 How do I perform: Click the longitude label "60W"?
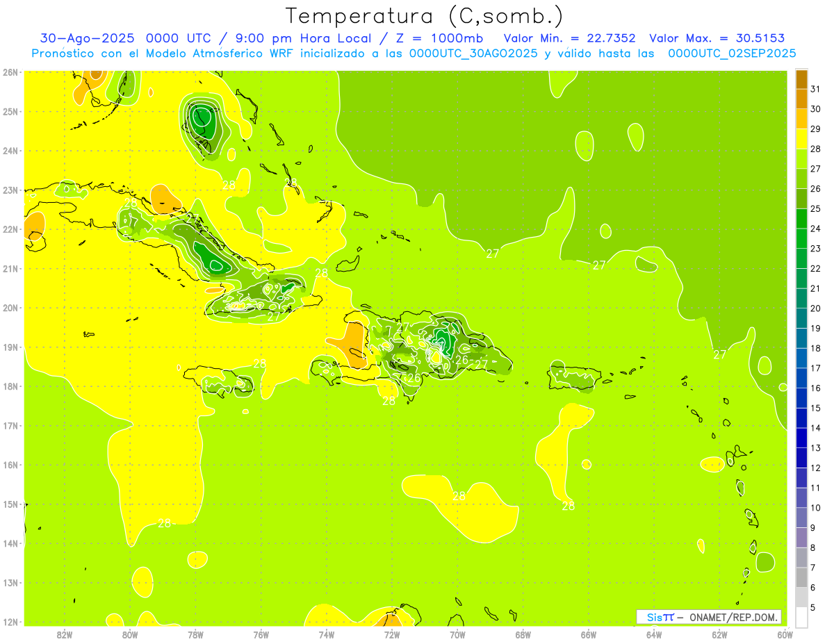tap(785, 634)
